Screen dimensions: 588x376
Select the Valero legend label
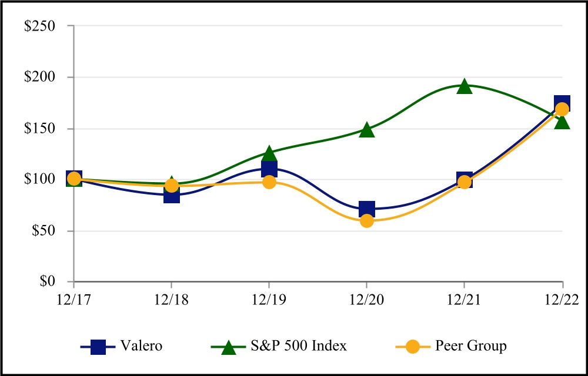click(143, 346)
